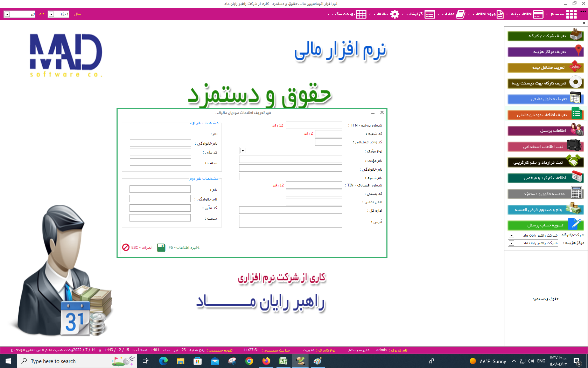Click the آدرس text area

pyautogui.click(x=290, y=222)
